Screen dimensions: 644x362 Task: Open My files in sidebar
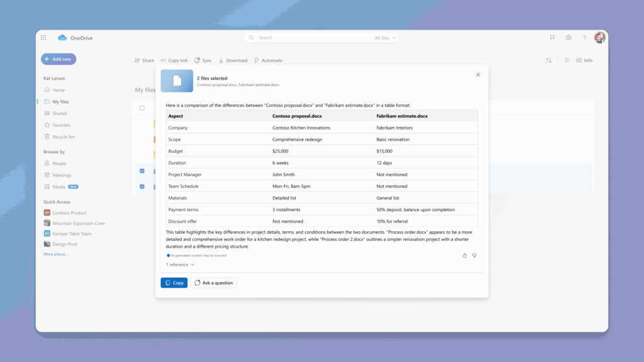click(57, 101)
